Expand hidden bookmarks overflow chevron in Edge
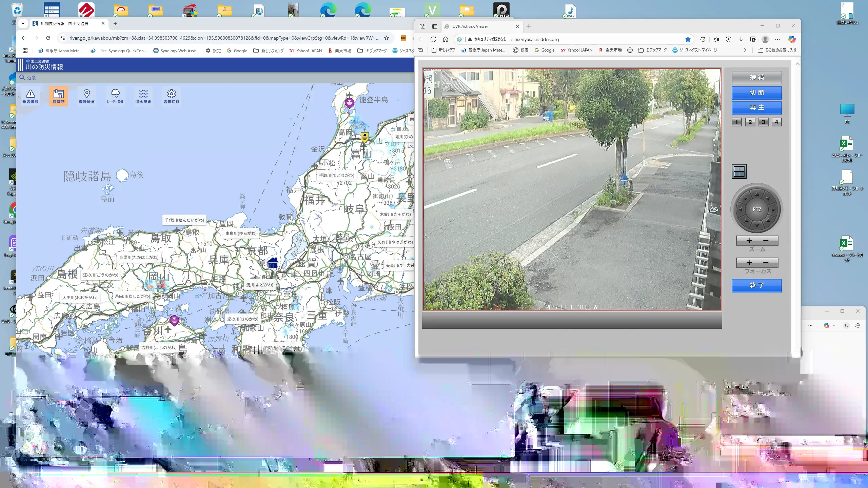This screenshot has height=488, width=868. (745, 50)
